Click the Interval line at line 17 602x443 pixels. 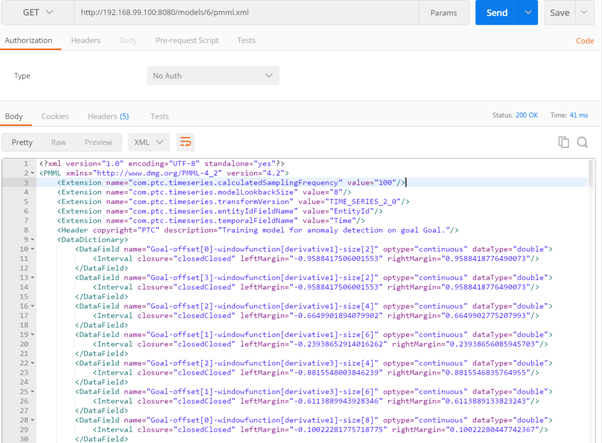[316, 316]
